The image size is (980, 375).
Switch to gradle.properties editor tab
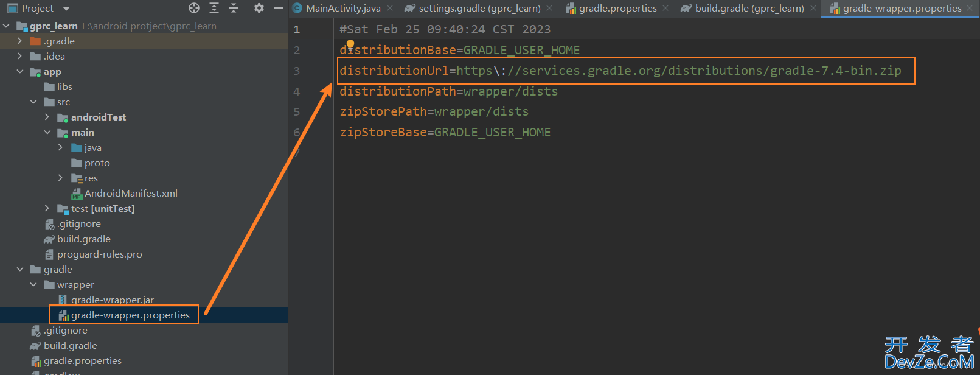[x=617, y=8]
